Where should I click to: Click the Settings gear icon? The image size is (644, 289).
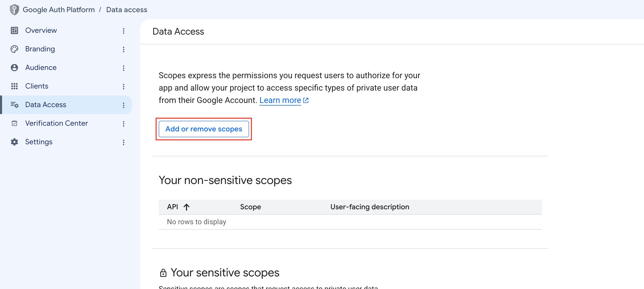click(x=14, y=142)
